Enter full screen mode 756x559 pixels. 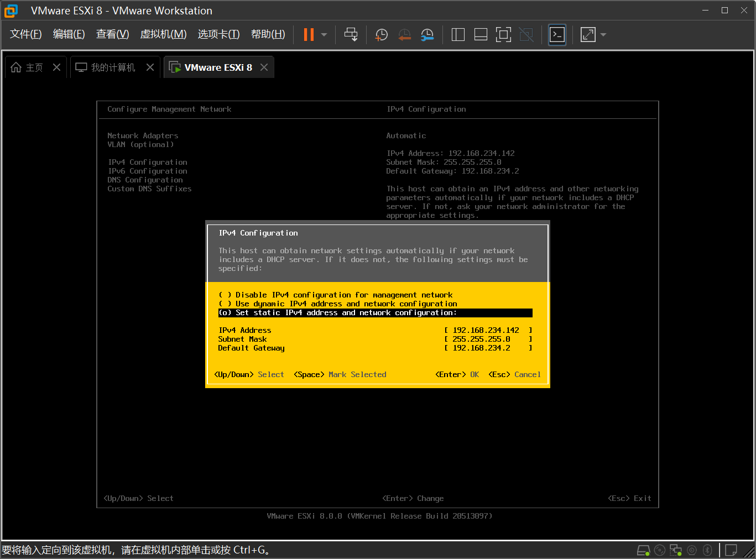click(x=503, y=35)
